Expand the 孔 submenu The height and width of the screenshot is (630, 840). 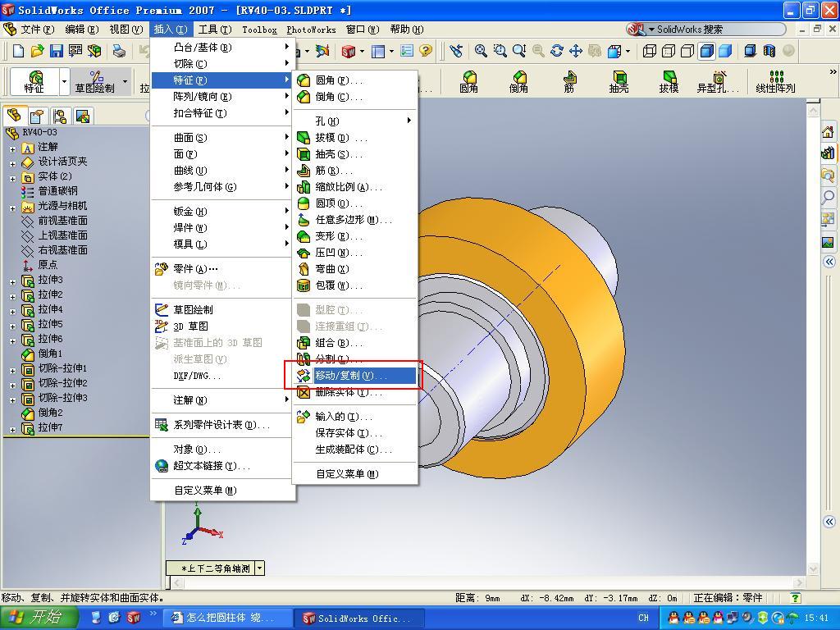point(355,121)
